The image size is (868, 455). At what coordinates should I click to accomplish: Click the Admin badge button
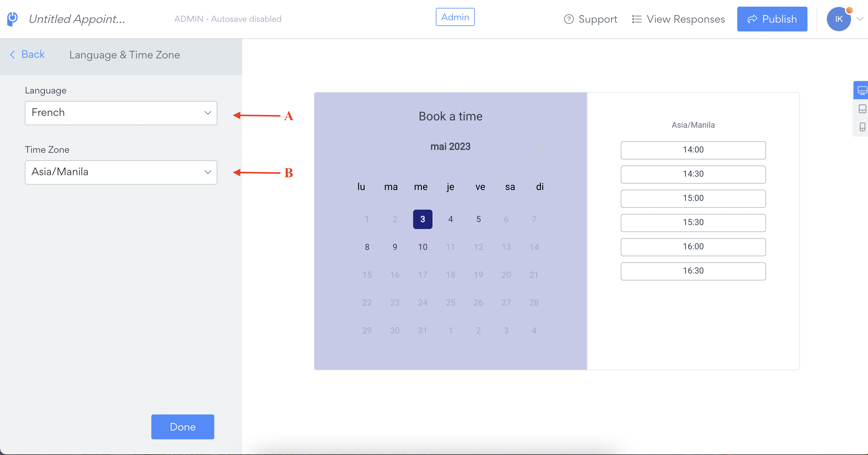[455, 17]
